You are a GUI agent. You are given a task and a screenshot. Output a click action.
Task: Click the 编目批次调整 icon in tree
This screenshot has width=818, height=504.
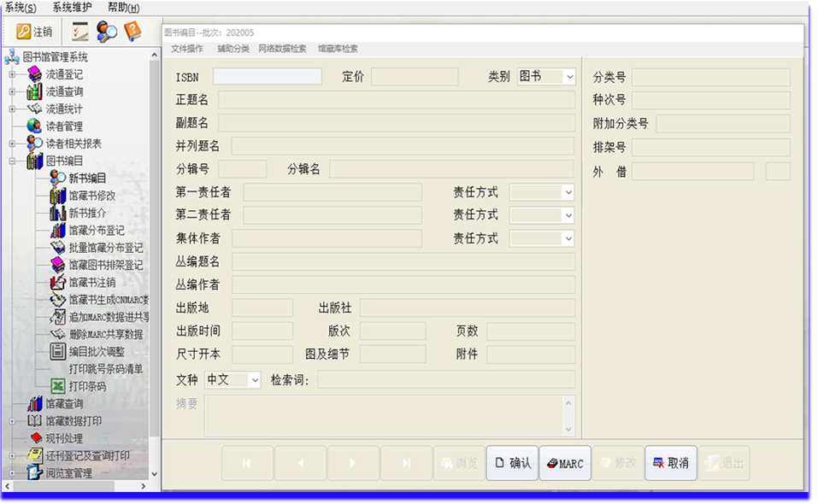pos(57,351)
